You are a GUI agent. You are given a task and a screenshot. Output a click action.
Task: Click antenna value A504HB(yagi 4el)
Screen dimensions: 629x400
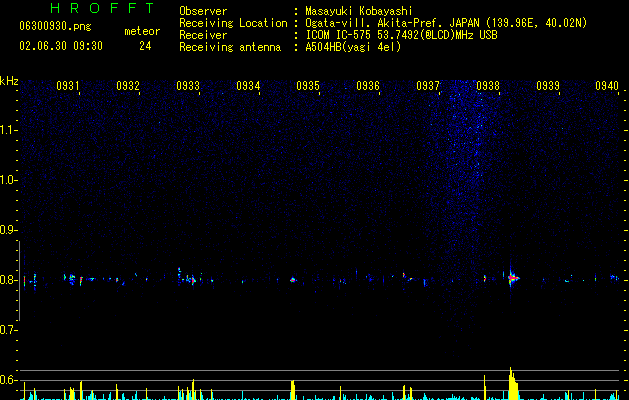353,47
